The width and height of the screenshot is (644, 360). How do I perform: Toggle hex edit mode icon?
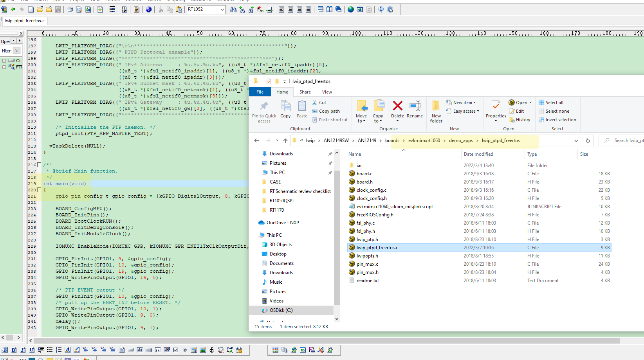point(124,9)
